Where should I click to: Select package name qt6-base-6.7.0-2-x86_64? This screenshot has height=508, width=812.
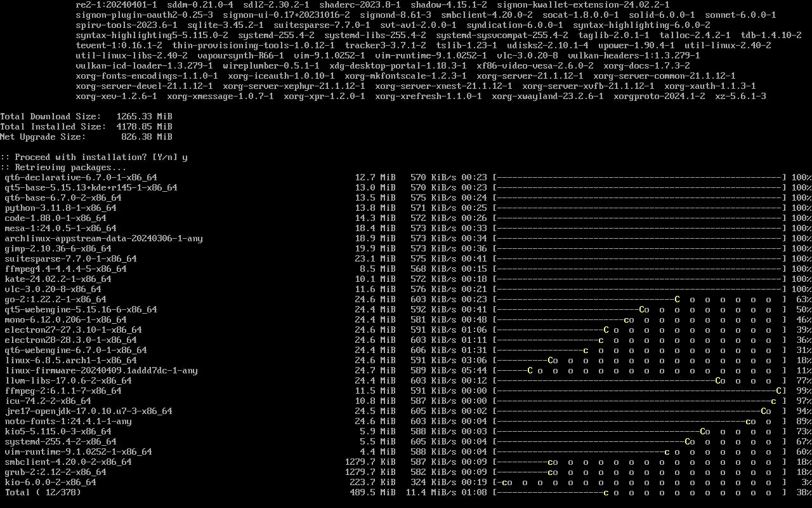pyautogui.click(x=63, y=197)
